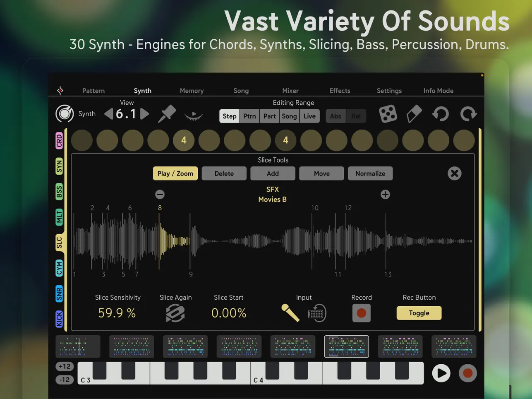The height and width of the screenshot is (399, 532).
Task: Click the Slice Start 0.00% value
Action: pyautogui.click(x=229, y=313)
